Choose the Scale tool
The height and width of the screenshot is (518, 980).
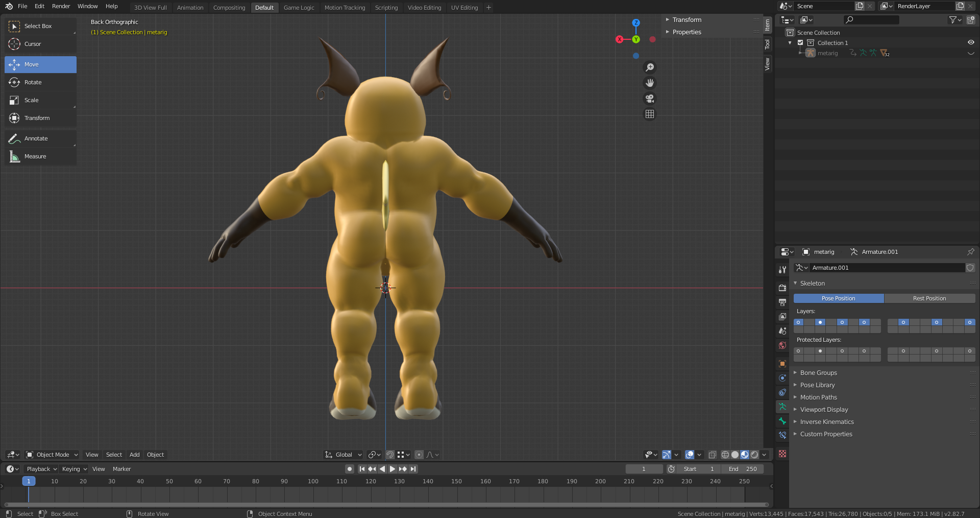[40, 100]
